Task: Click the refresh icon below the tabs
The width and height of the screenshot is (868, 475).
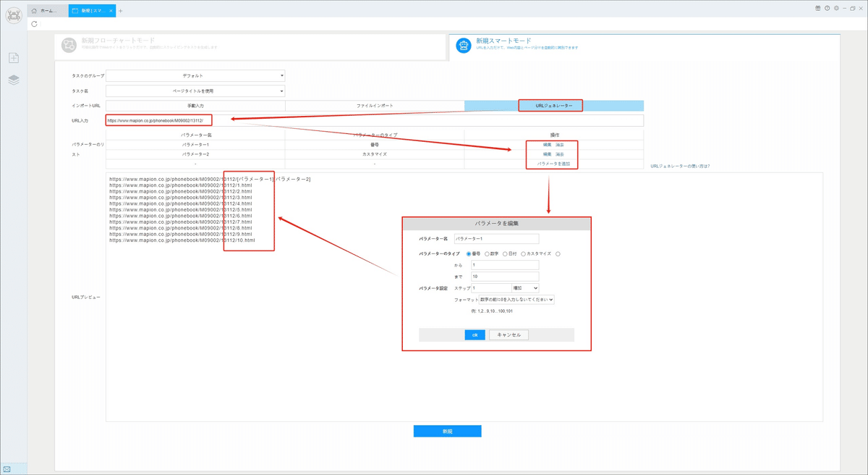Action: (34, 24)
